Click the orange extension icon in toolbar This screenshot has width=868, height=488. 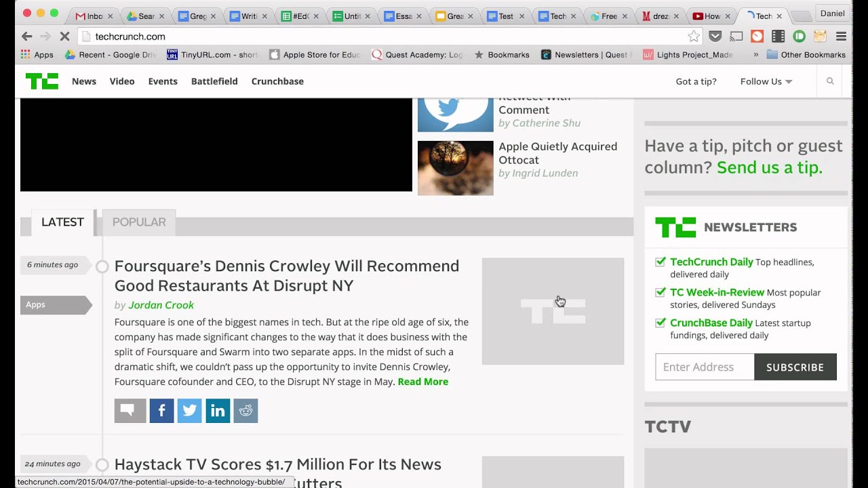pyautogui.click(x=757, y=37)
